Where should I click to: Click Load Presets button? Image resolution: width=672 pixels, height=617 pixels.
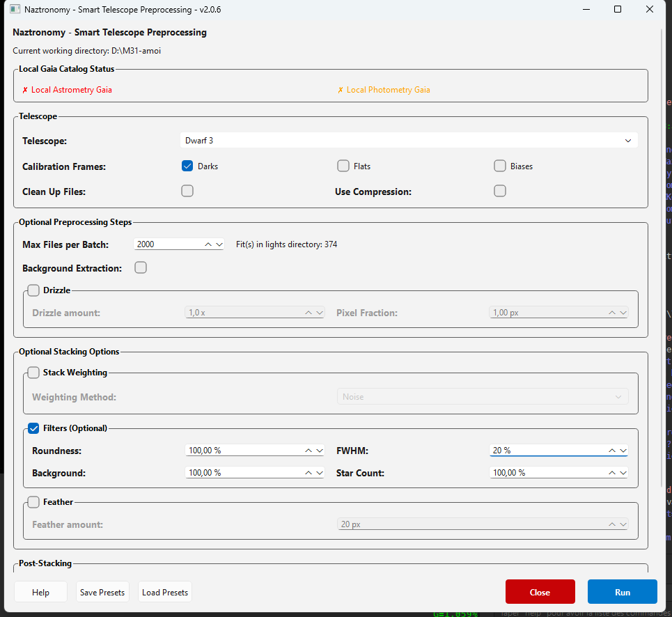pyautogui.click(x=165, y=592)
